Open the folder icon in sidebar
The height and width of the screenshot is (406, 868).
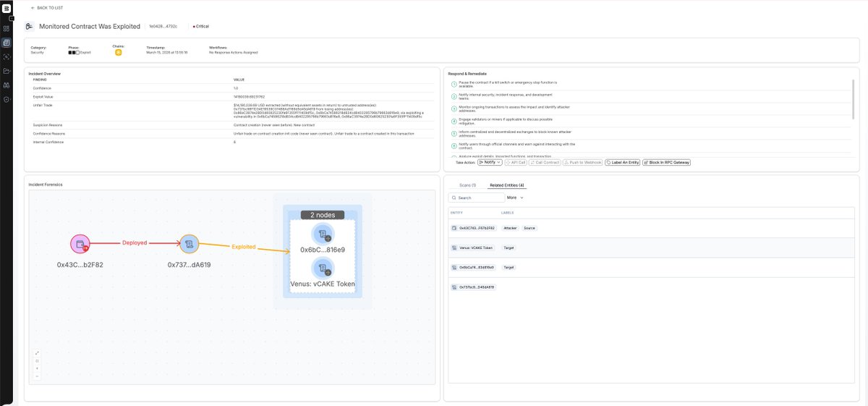[7, 71]
